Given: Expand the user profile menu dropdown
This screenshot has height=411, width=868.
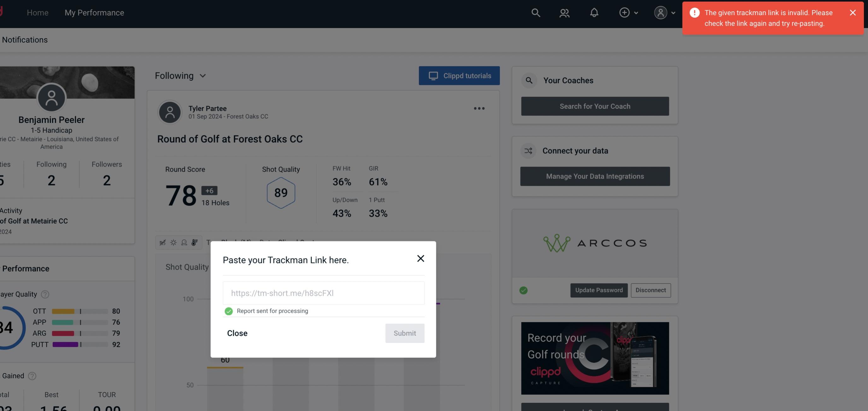Looking at the screenshot, I should click(x=664, y=12).
